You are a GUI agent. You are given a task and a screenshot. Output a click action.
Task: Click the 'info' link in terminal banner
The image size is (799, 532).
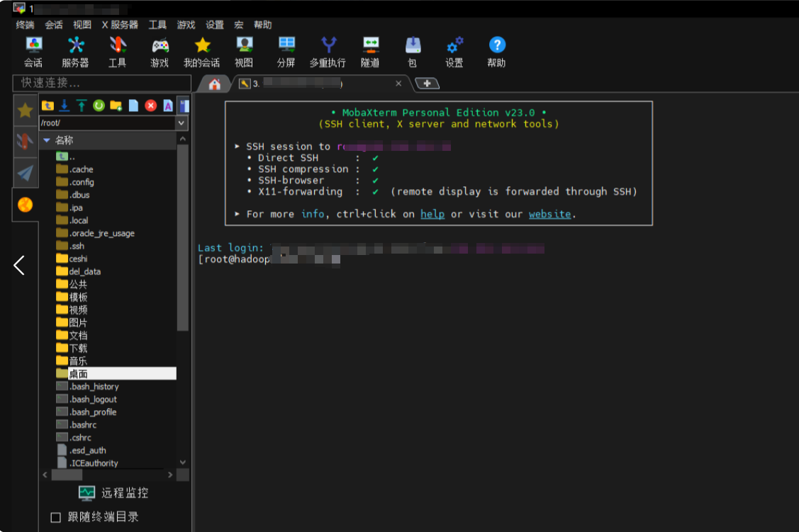[313, 215]
